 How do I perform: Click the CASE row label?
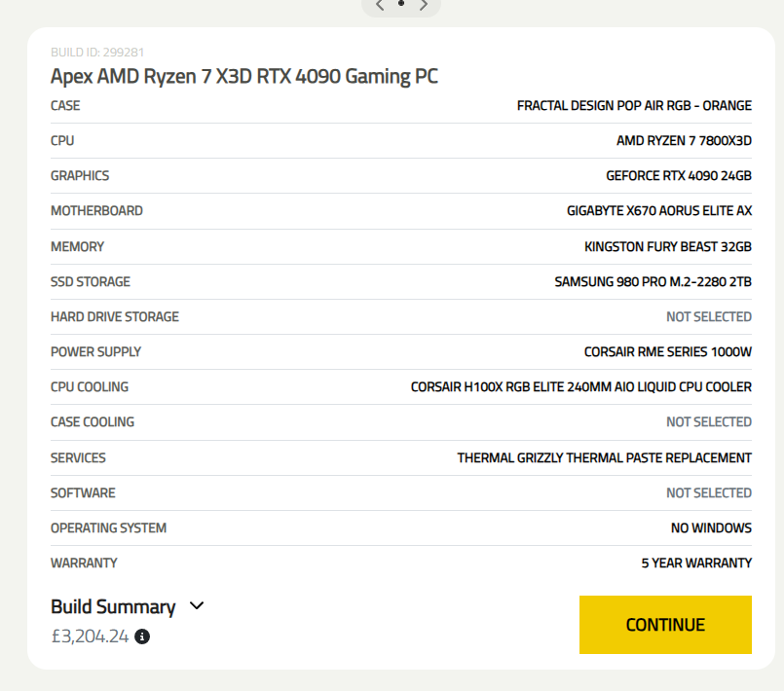click(x=65, y=105)
